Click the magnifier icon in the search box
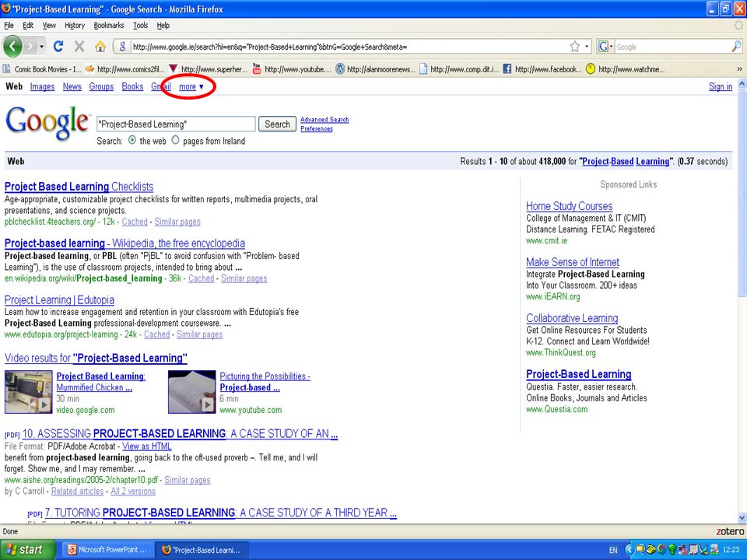 (736, 46)
